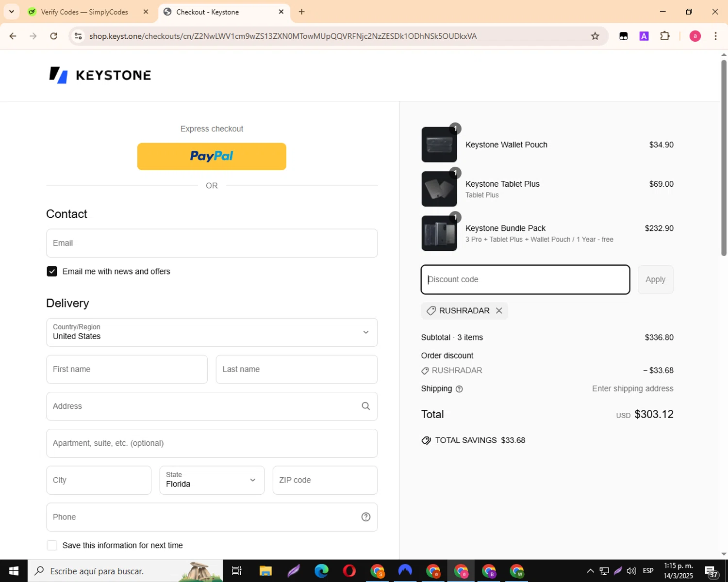Viewport: 728px width, 582px height.
Task: Show hidden system tray icons
Action: (590, 571)
